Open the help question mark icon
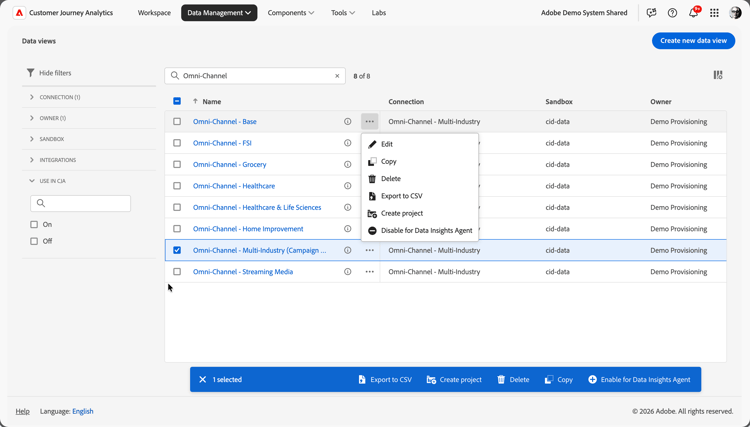This screenshot has width=750, height=427. (x=672, y=13)
